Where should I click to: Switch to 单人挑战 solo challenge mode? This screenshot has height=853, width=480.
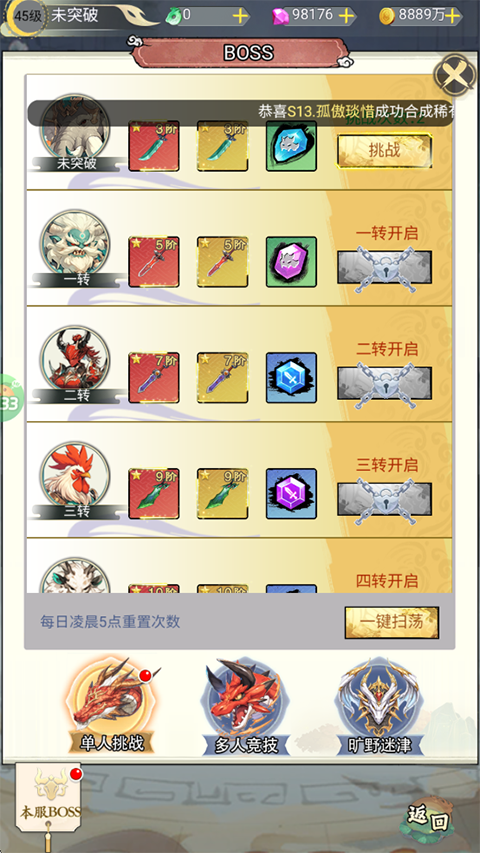coord(112,707)
